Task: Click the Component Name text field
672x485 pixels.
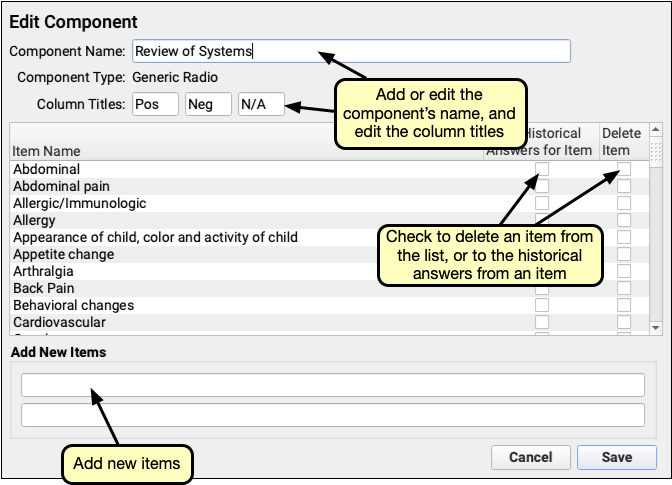Action: pyautogui.click(x=350, y=51)
